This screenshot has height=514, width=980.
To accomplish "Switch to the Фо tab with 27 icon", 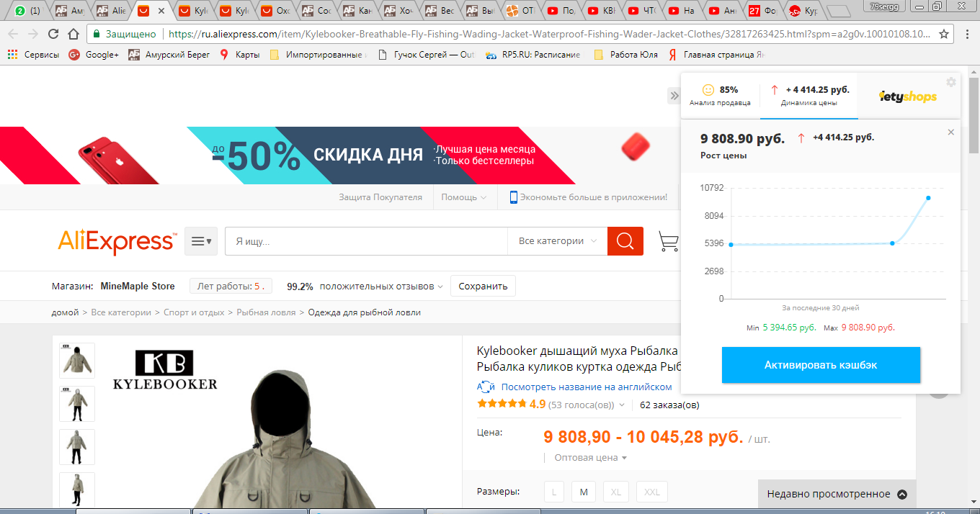I will [x=764, y=11].
